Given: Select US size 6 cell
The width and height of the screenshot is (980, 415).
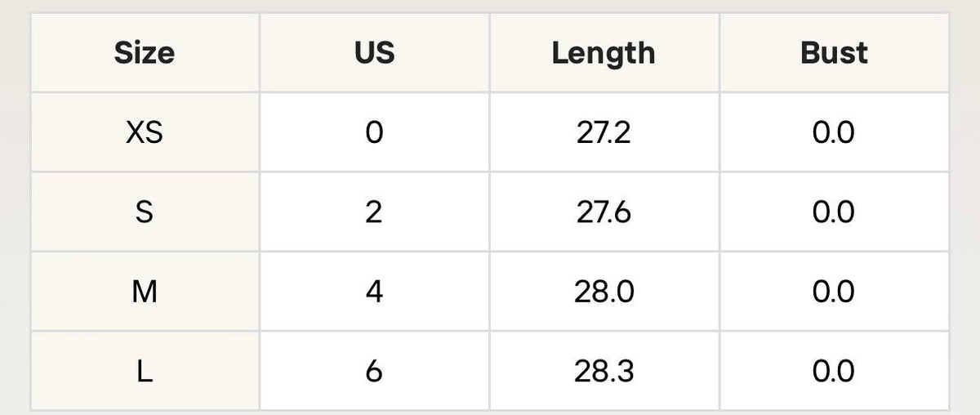Looking at the screenshot, I should click(374, 371).
